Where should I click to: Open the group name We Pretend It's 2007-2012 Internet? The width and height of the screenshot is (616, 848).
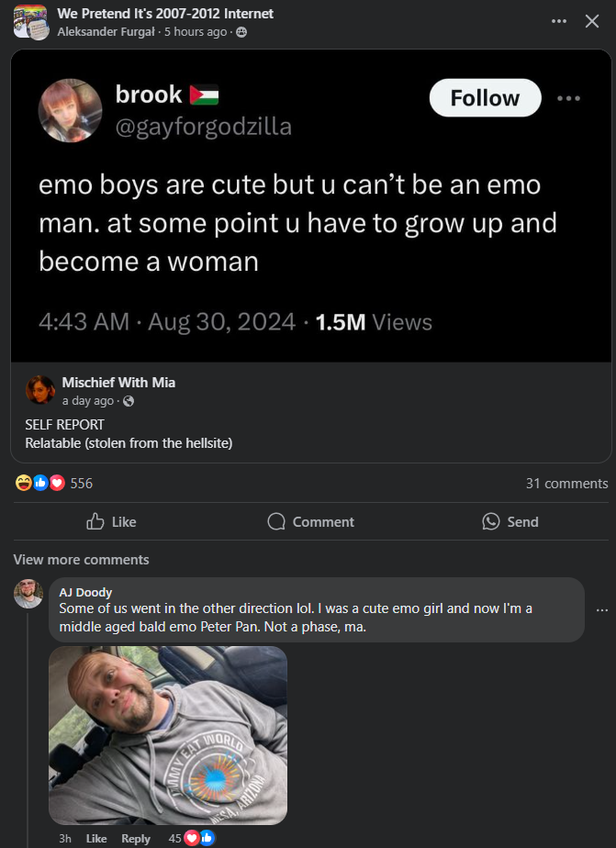point(165,14)
